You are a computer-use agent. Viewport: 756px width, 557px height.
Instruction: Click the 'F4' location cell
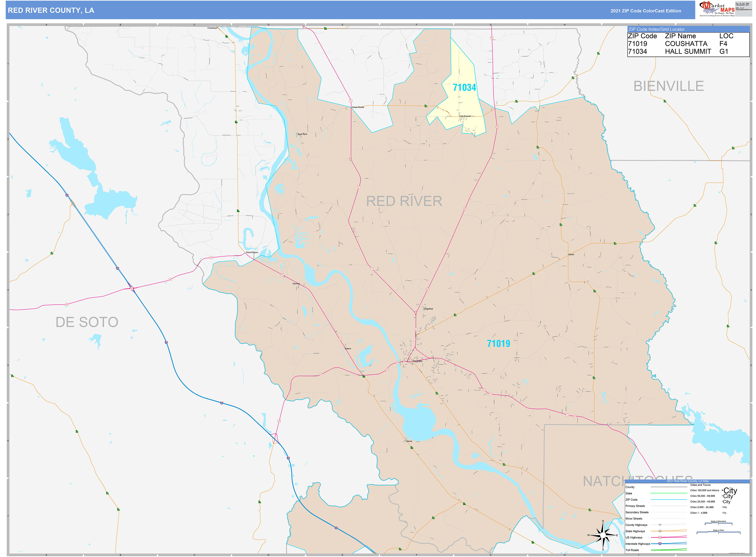pos(723,44)
